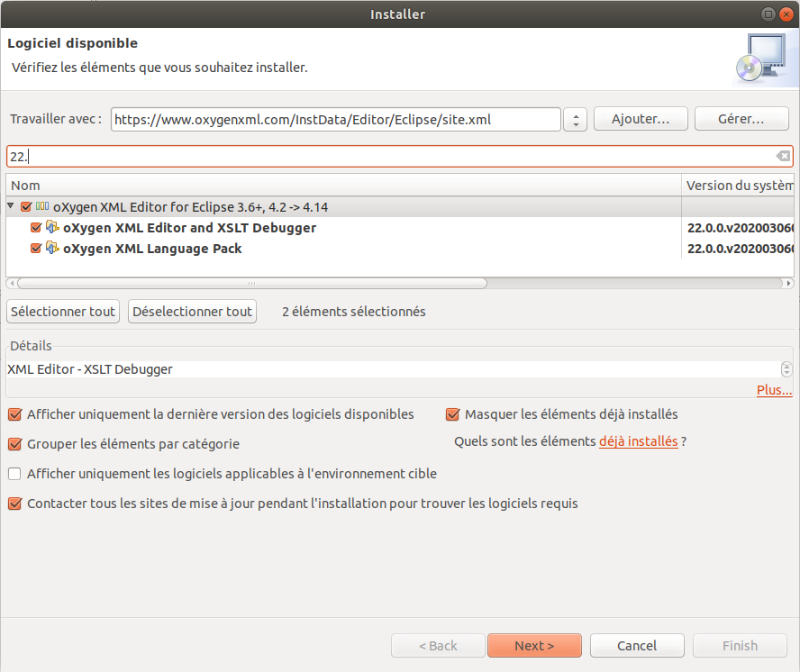Uncheck the oXygen XML Language Pack checkbox

tap(36, 249)
